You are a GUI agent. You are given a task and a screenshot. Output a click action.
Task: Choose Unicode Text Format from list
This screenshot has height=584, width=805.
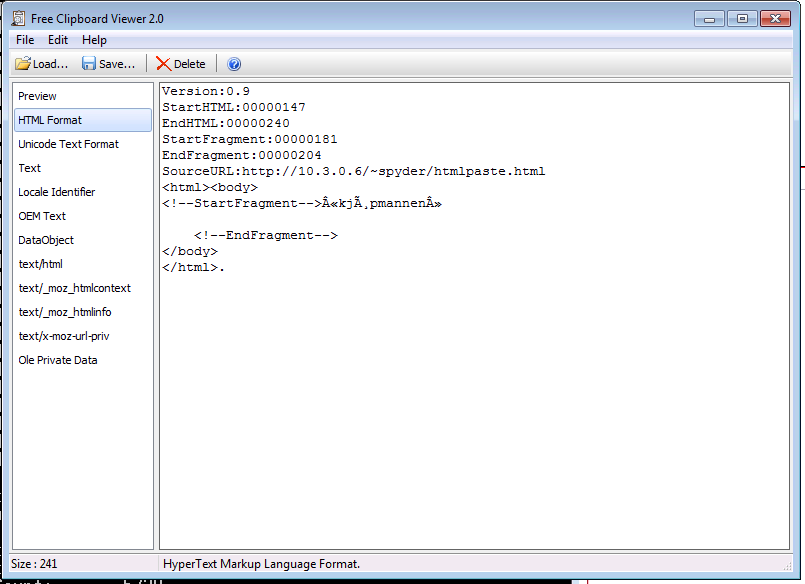[68, 144]
